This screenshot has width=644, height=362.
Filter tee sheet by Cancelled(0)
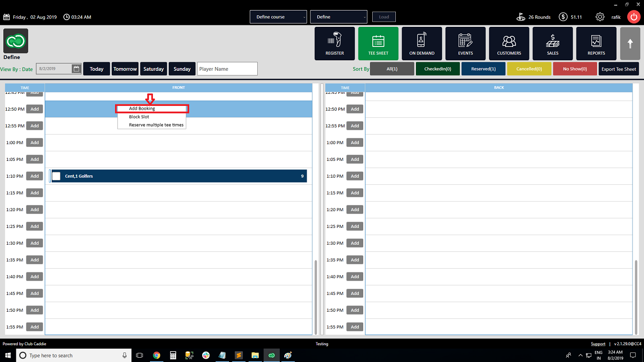tap(529, 69)
